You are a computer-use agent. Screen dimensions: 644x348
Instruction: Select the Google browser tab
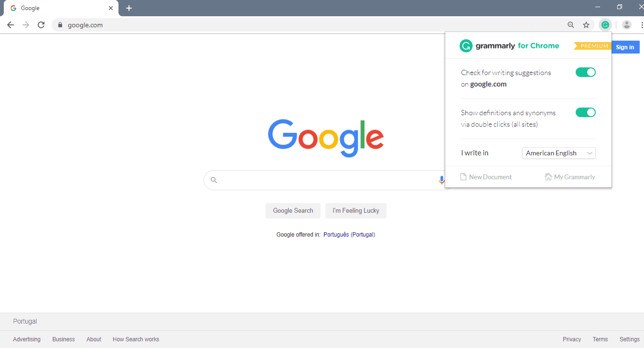pyautogui.click(x=57, y=8)
